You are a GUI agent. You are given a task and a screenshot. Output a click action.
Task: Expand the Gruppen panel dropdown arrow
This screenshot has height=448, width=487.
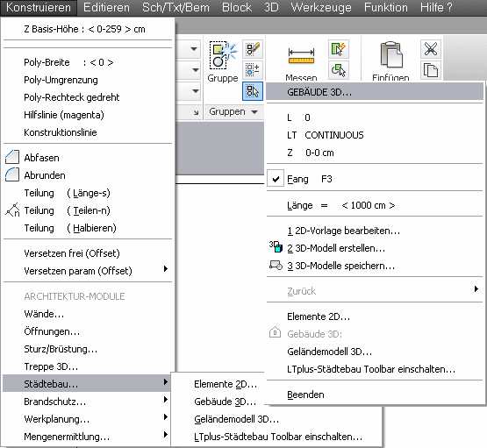click(254, 112)
